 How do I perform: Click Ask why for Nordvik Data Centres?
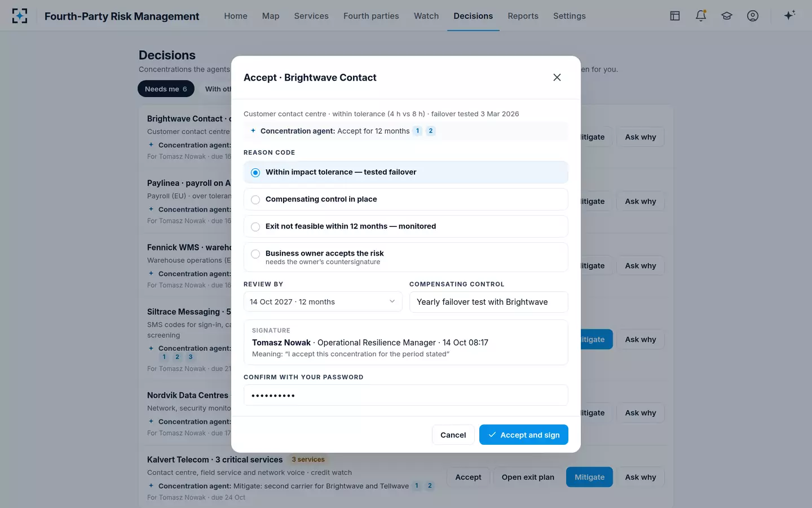click(x=641, y=413)
